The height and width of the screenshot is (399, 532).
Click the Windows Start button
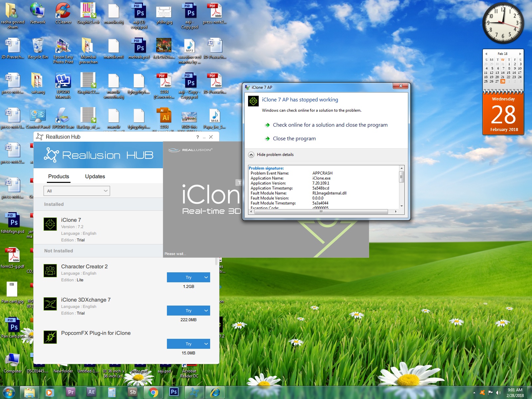9,392
